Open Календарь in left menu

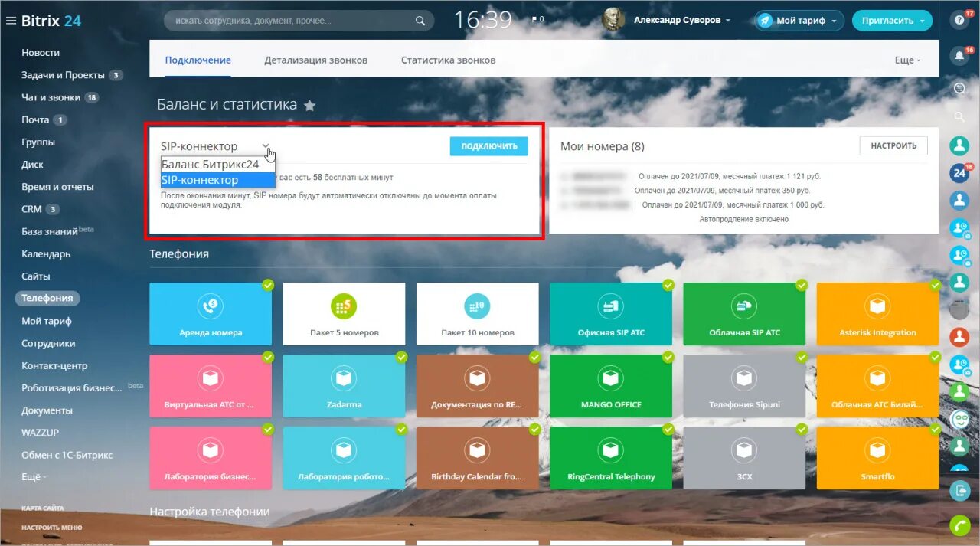46,253
